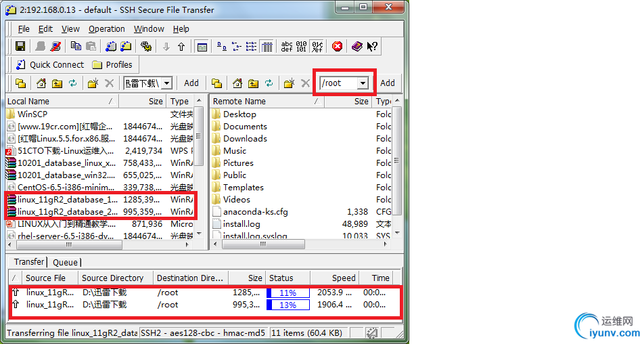Go up one level in remote pane

tap(253, 83)
